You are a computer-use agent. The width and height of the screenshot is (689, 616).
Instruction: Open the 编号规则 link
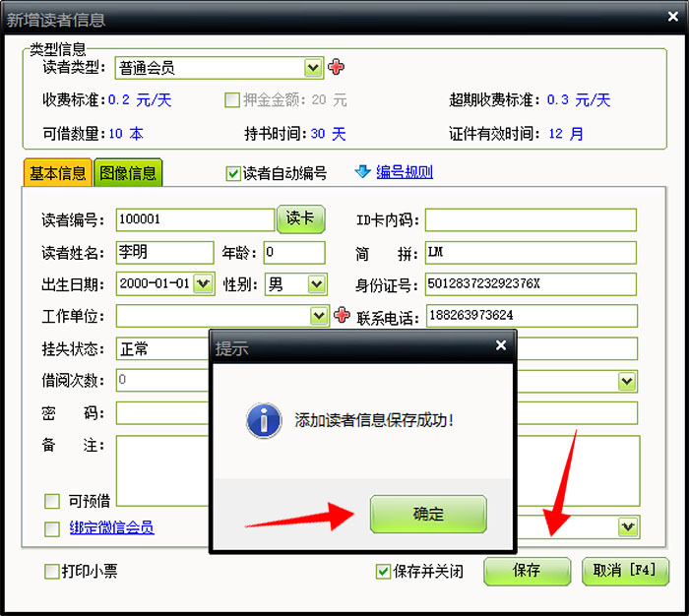click(405, 172)
